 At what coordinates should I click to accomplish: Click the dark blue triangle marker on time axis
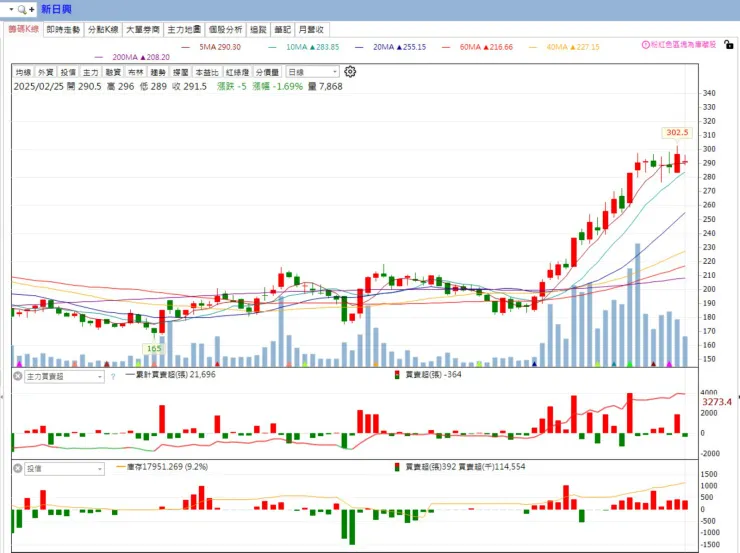[x=534, y=364]
